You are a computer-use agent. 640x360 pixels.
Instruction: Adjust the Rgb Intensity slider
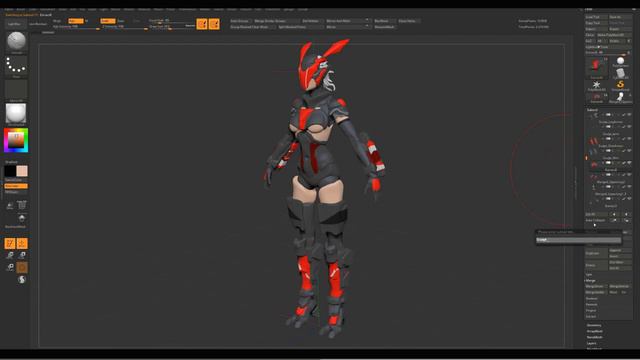(77, 27)
